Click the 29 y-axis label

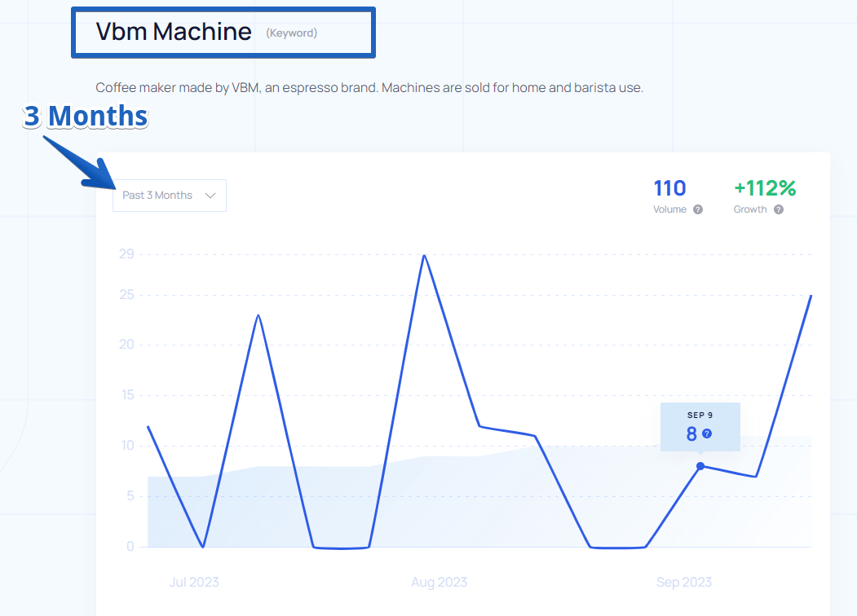tap(126, 254)
